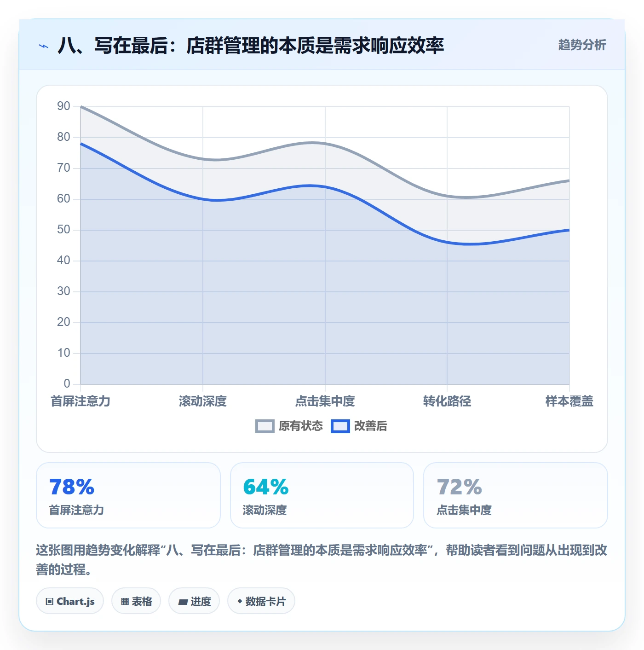Open the 72% 点击集中度 stat card
Viewport: 644px width, 650px height.
click(x=516, y=495)
